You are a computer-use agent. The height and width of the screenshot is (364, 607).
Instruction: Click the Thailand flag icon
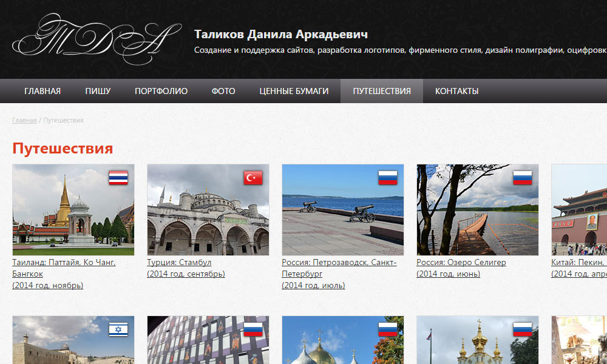(118, 178)
